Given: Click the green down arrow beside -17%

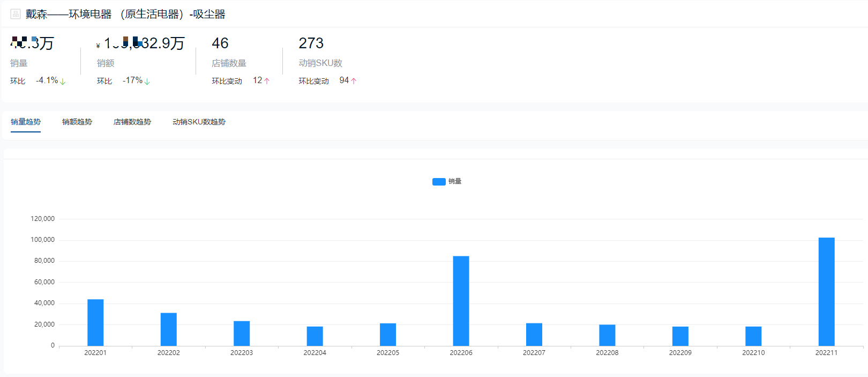Looking at the screenshot, I should 147,82.
